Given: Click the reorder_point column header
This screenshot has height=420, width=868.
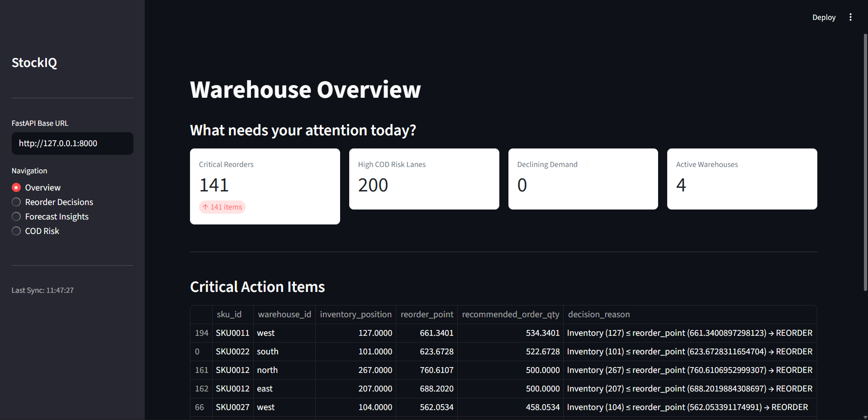Looking at the screenshot, I should [427, 314].
